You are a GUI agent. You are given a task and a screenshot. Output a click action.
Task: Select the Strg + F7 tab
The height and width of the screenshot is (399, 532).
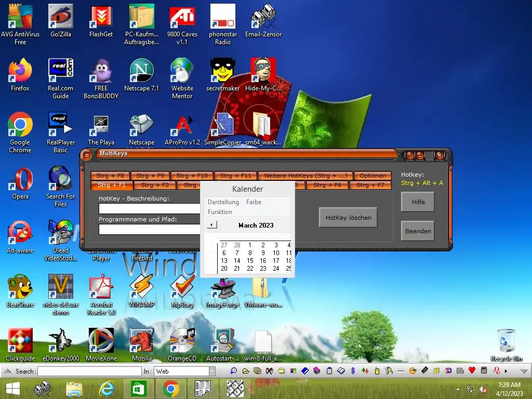(370, 185)
